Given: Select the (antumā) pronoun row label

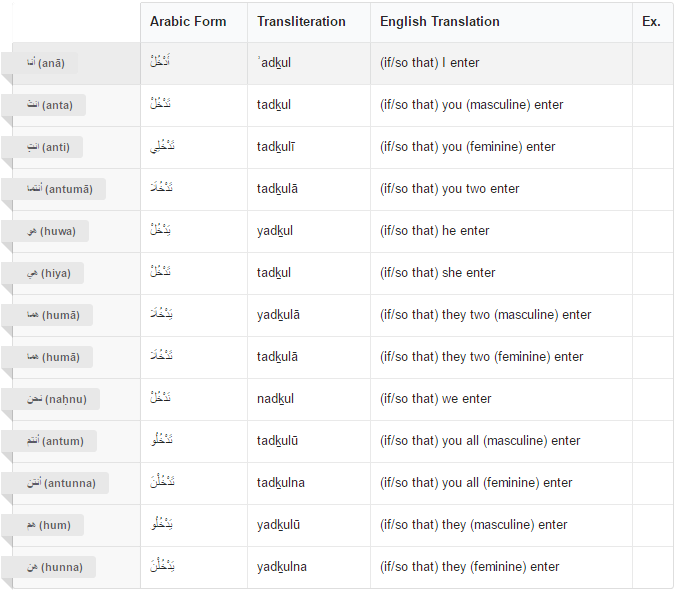Looking at the screenshot, I should tap(53, 189).
